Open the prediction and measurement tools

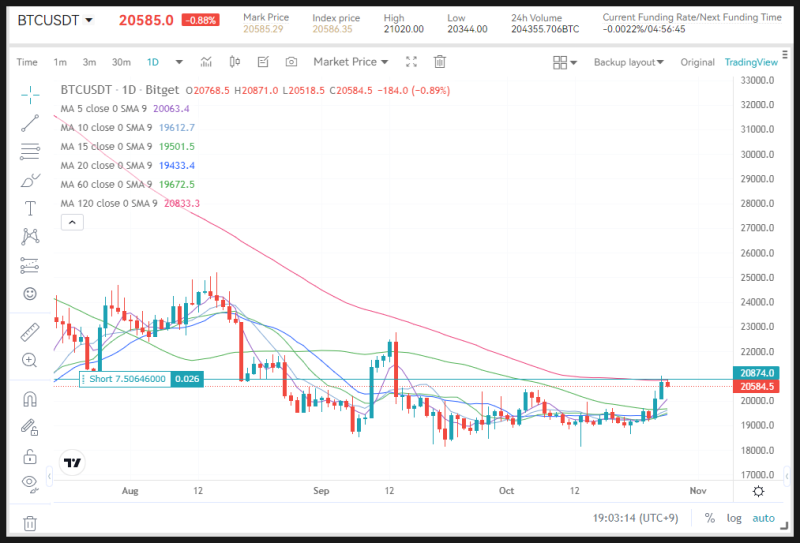[x=30, y=265]
